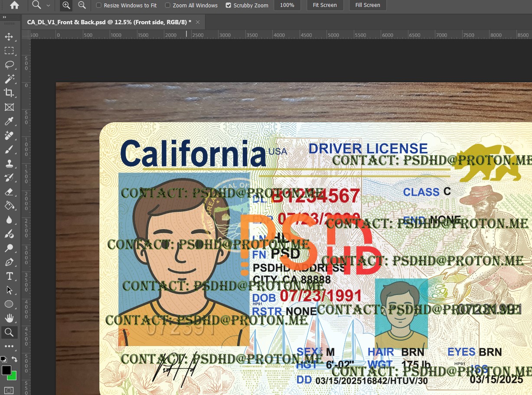Pick the Eyedropper tool
Viewport: 532px width, 395px height.
click(x=10, y=121)
